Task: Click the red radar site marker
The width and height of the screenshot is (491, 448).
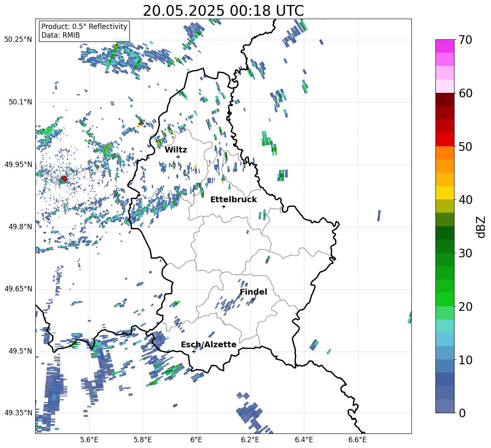Action: coord(64,178)
